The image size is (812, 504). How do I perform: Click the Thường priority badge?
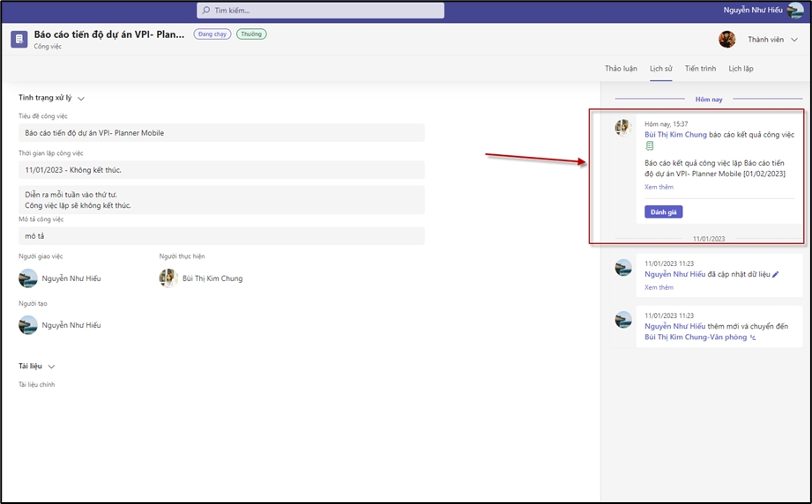pos(251,34)
